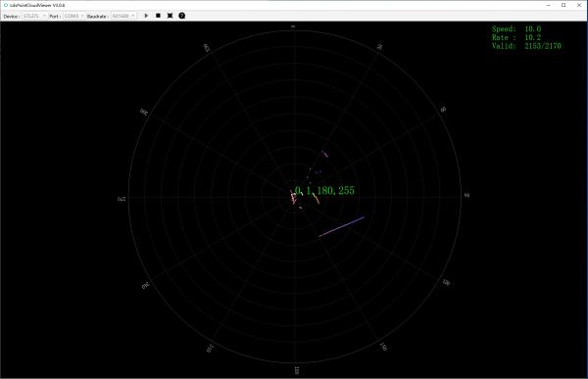Expand the Port COM selection dropdown
The image size is (588, 379).
[73, 16]
